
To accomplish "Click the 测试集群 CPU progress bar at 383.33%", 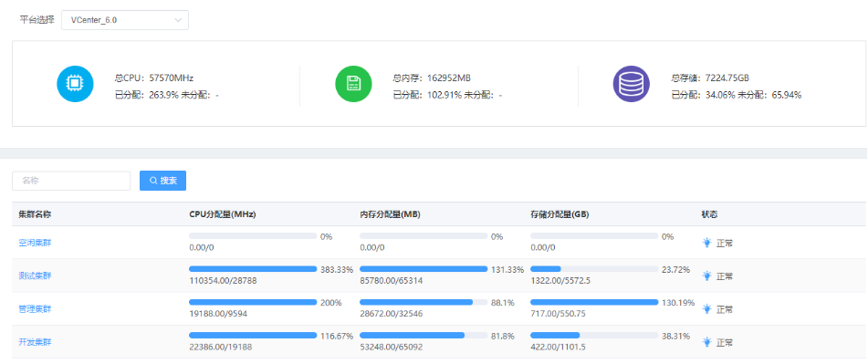I will [253, 269].
